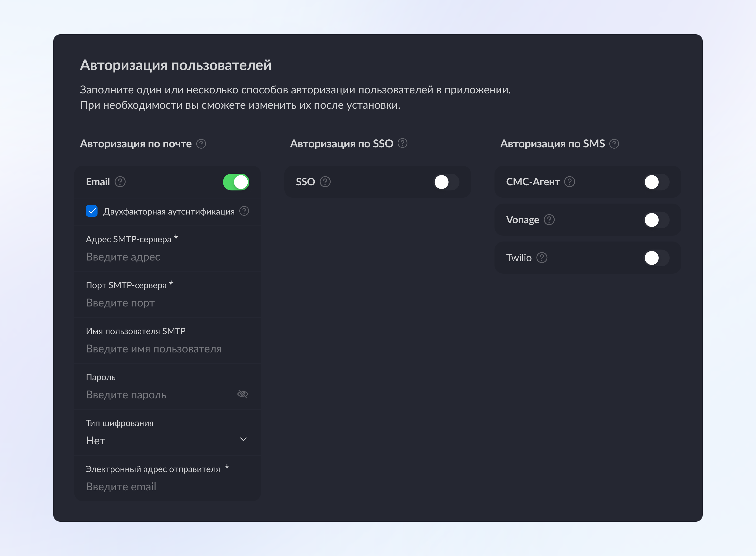Click help icon next to Авторизация по почте

click(201, 144)
